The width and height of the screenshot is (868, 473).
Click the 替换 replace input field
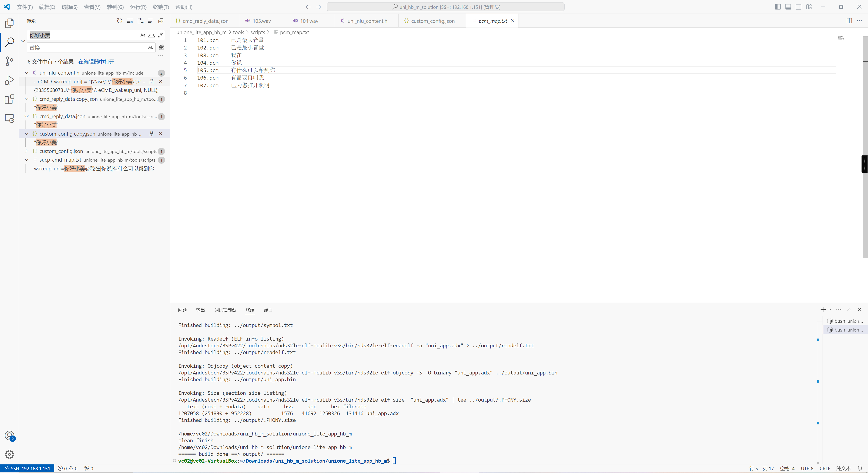[x=87, y=47]
